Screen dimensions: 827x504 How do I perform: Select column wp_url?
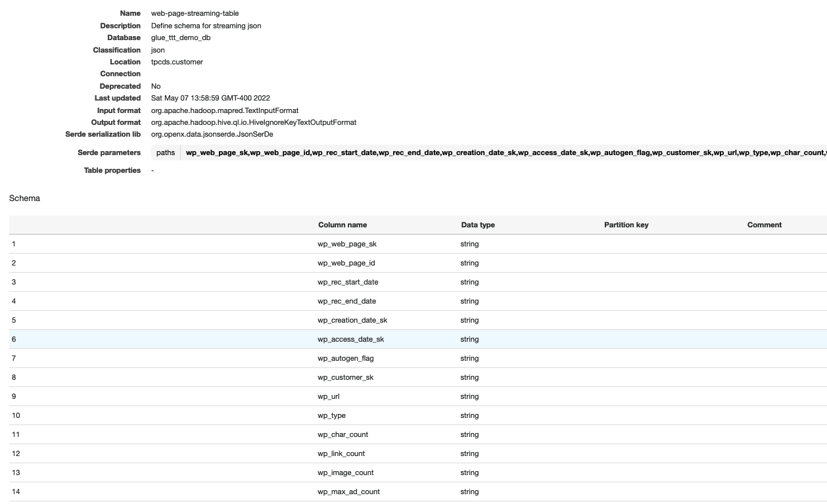click(328, 396)
